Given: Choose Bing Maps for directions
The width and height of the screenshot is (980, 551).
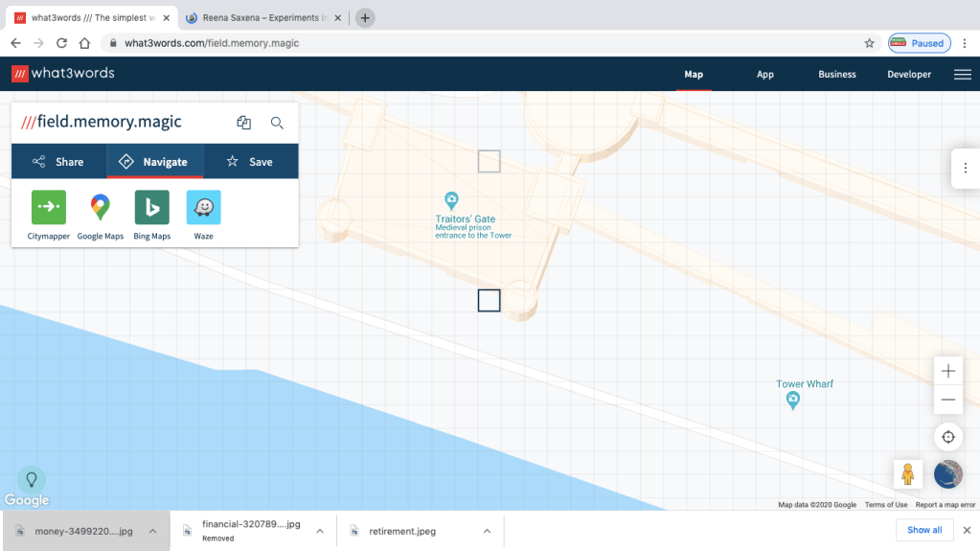Looking at the screenshot, I should 151,208.
